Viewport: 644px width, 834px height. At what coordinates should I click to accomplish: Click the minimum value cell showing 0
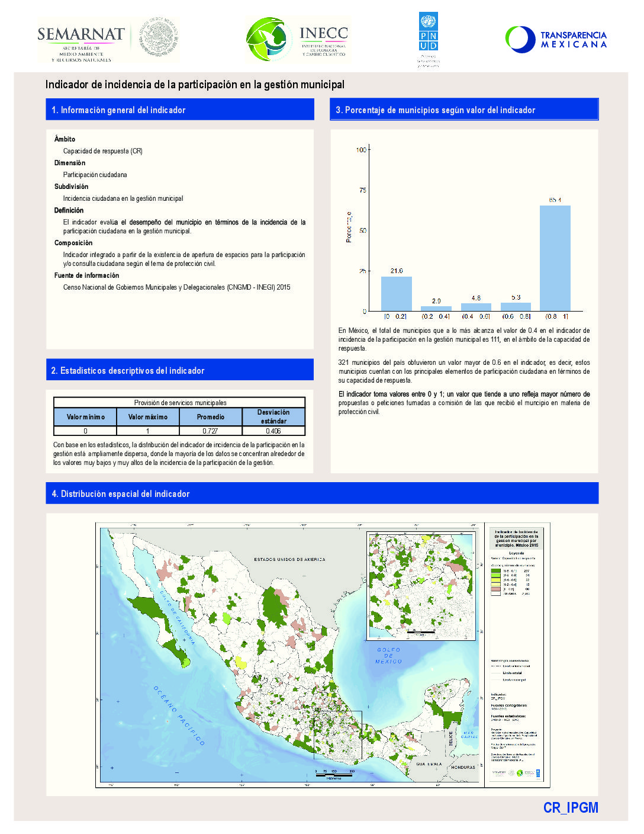point(85,431)
